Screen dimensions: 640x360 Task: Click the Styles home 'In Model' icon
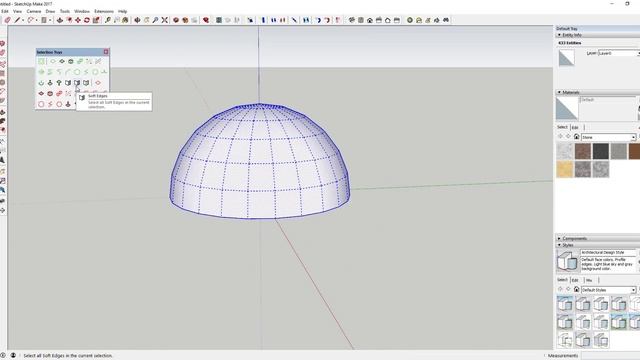click(576, 289)
